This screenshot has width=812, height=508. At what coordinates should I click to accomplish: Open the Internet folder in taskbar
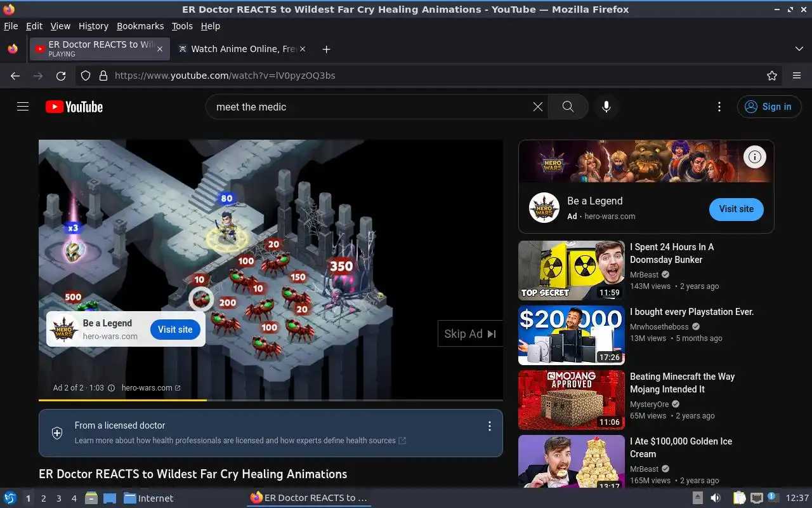[x=148, y=498]
